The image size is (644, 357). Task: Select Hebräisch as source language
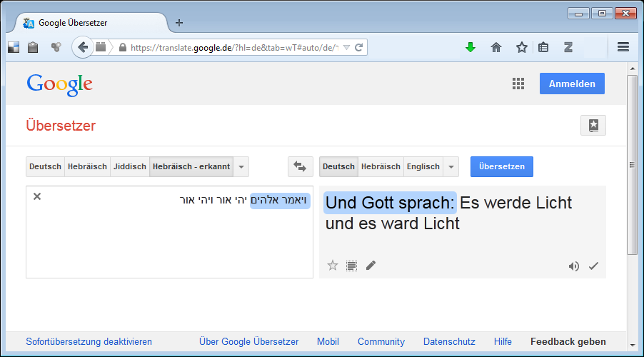[87, 166]
